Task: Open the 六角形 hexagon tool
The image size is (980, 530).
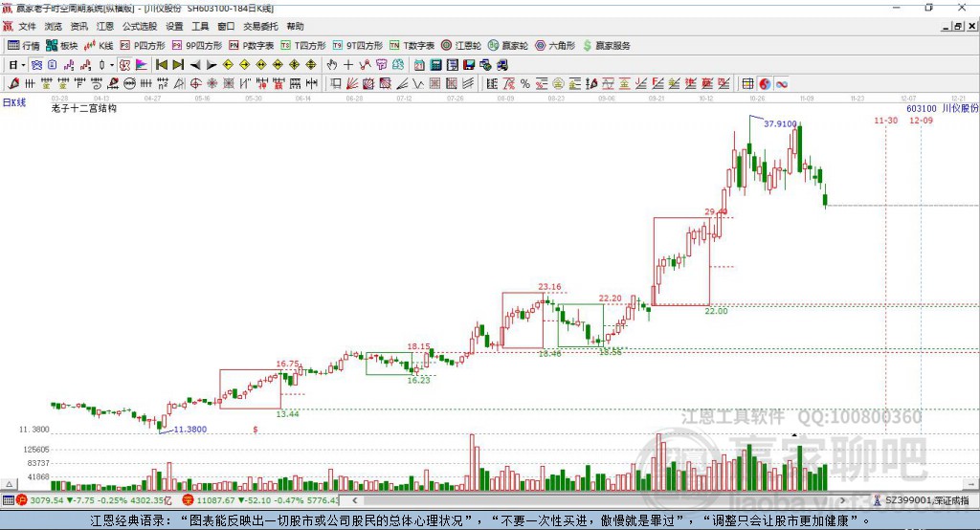Action: coord(555,46)
